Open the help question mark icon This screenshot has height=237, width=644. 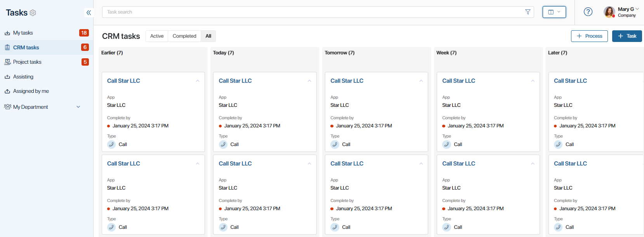coord(588,12)
